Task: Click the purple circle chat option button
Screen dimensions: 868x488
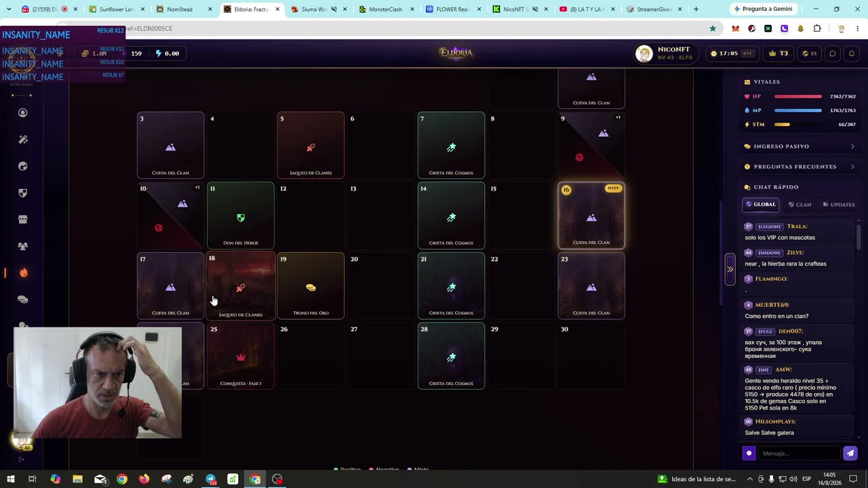Action: (x=749, y=453)
